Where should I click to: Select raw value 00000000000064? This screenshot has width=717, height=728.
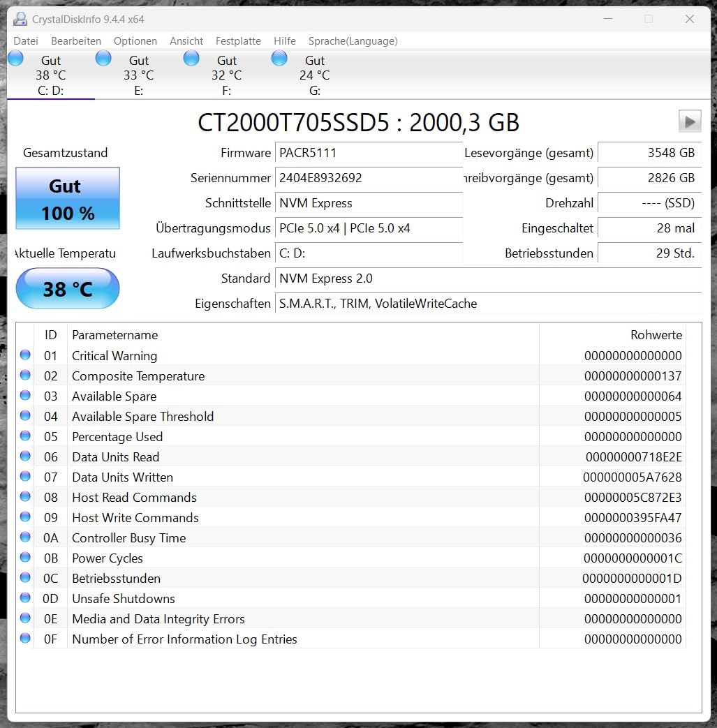(633, 396)
